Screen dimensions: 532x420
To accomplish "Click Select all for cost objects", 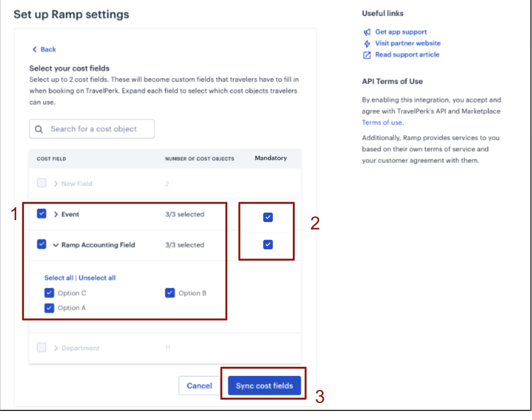I will point(59,278).
